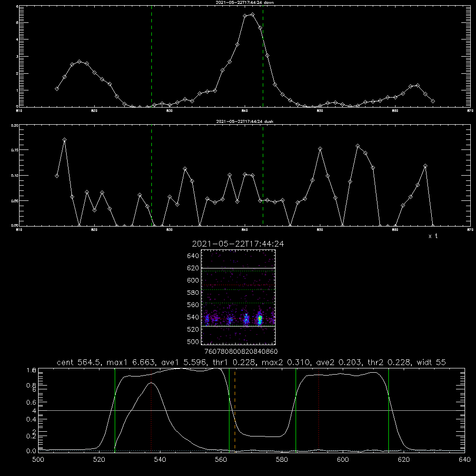The image size is (476, 476).
Task: Click the "600" y-axis label beside the spectrogram
Action: 193,280
